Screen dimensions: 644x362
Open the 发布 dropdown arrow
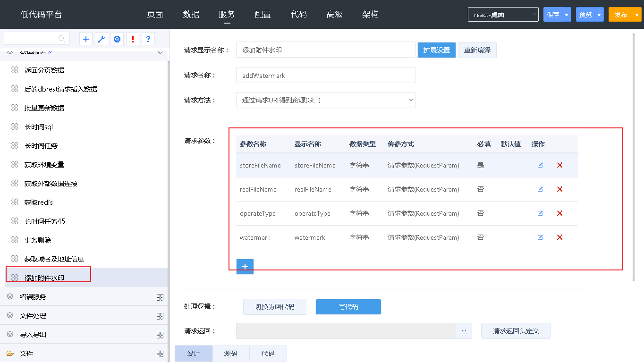tap(637, 15)
